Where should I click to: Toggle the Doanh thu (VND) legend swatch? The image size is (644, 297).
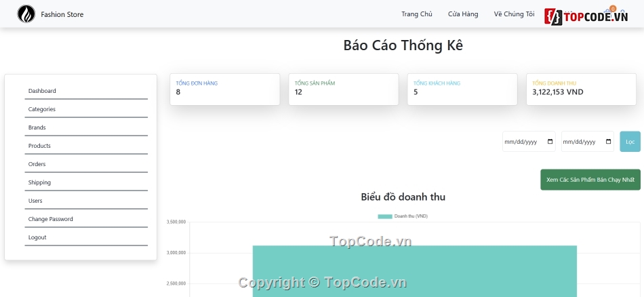[x=385, y=216]
